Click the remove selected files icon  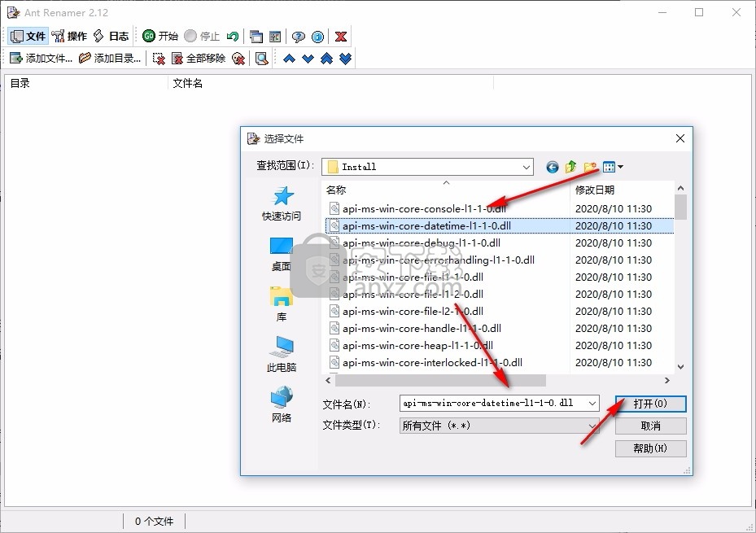(159, 59)
